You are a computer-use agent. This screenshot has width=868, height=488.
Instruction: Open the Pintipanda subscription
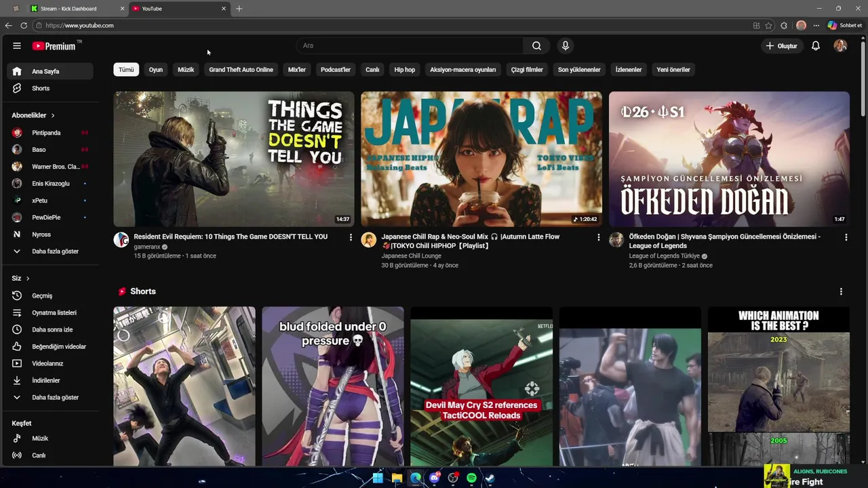(x=51, y=133)
